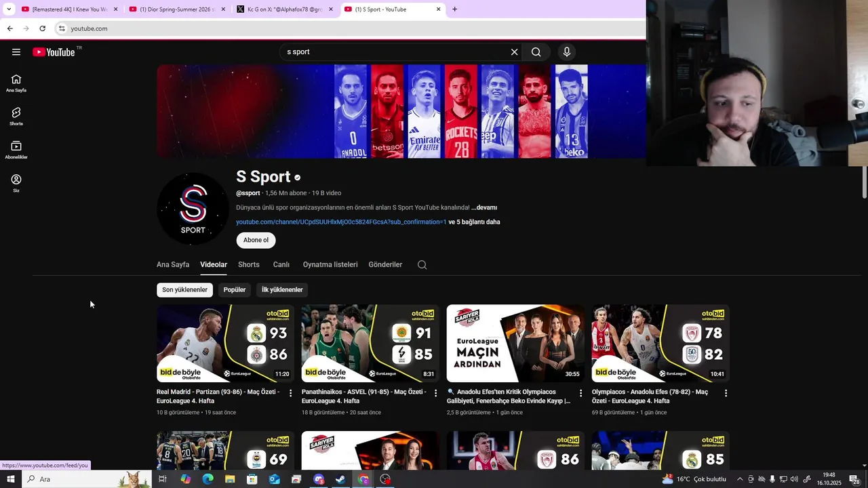Open the Canlı channel tab

click(281, 265)
